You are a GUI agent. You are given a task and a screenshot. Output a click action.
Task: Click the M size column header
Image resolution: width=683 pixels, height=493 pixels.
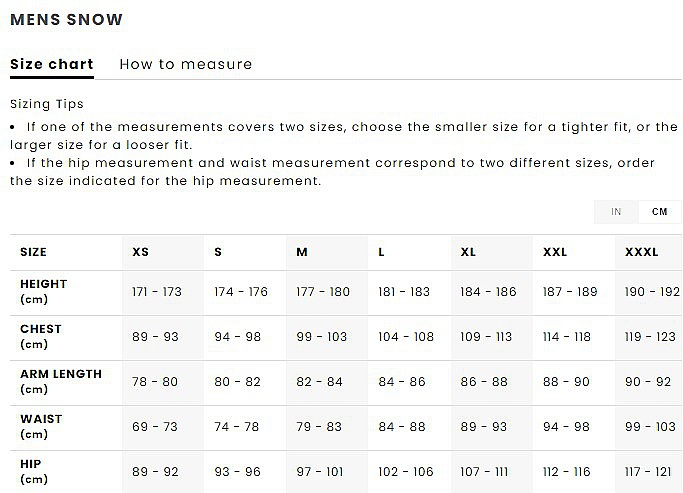click(302, 252)
